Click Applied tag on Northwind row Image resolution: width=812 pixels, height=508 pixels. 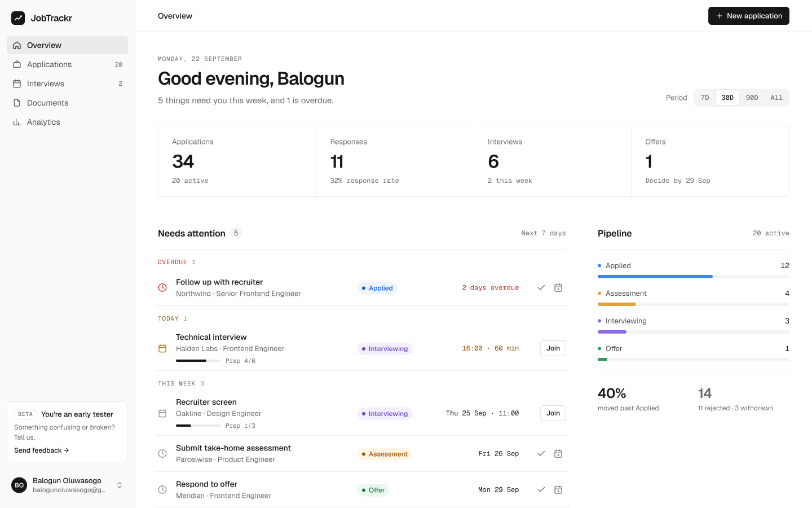point(377,288)
